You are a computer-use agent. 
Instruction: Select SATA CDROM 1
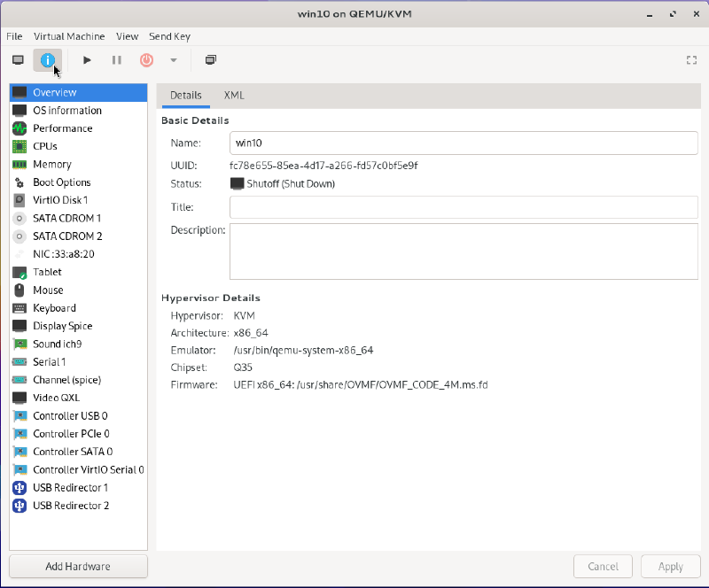coord(78,219)
